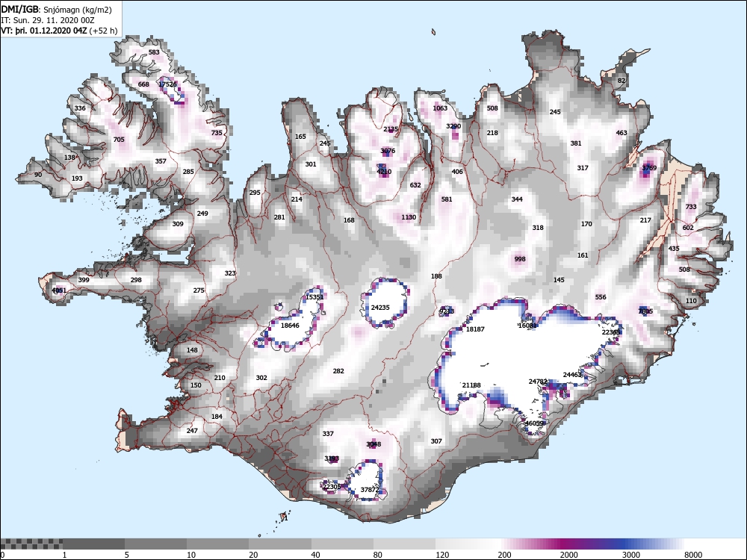Click the value 22305 on the south coast

click(x=332, y=487)
